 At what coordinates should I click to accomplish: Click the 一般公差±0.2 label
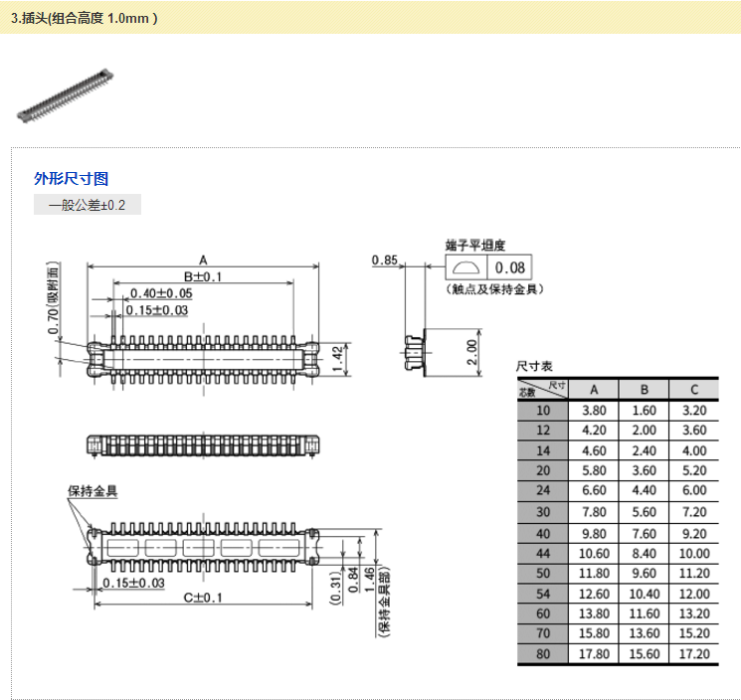[88, 206]
